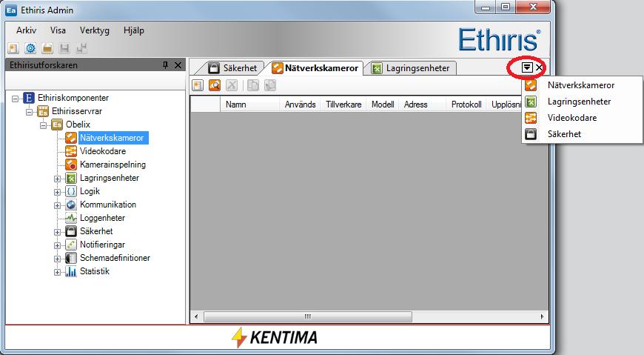Sort by the Används column header

[301, 104]
